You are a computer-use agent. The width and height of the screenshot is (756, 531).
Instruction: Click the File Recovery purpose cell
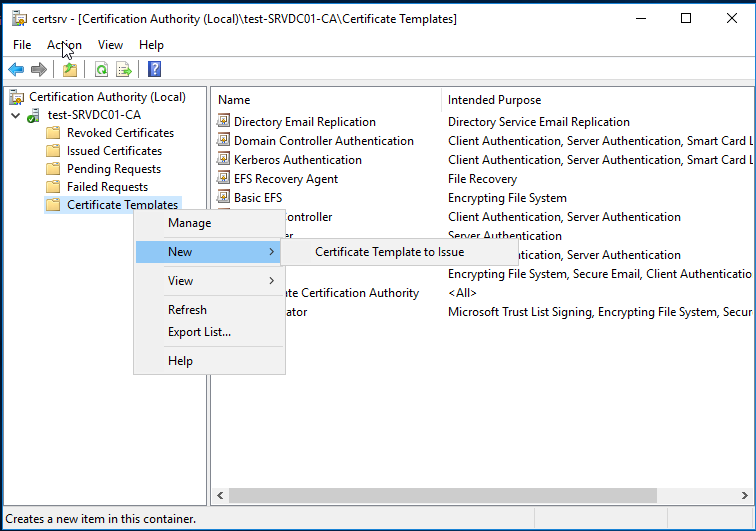(x=482, y=179)
